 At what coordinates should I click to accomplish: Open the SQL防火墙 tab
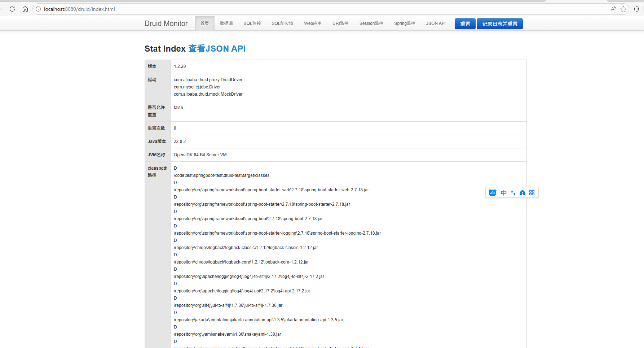282,23
